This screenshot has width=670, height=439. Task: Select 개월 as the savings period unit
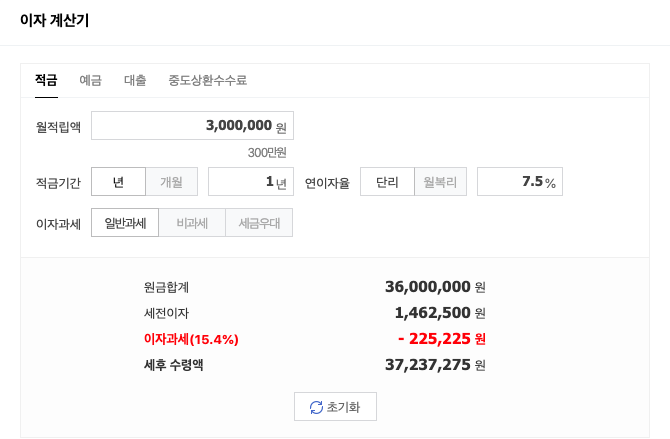point(171,182)
